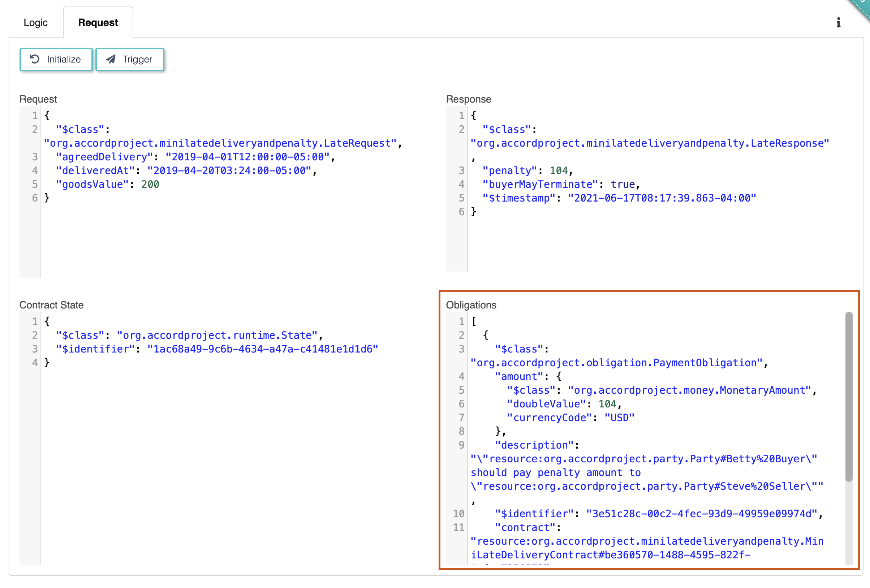Click the $identifier value in Contract State

coord(262,349)
